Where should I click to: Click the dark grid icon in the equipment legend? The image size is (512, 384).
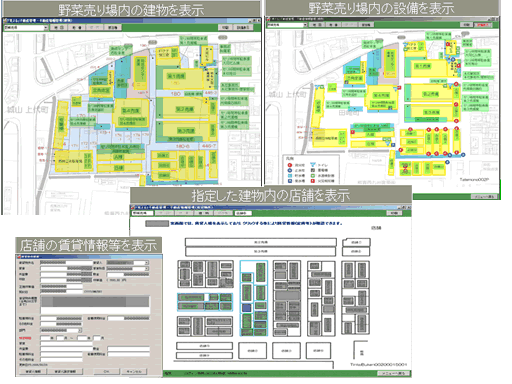click(313, 170)
